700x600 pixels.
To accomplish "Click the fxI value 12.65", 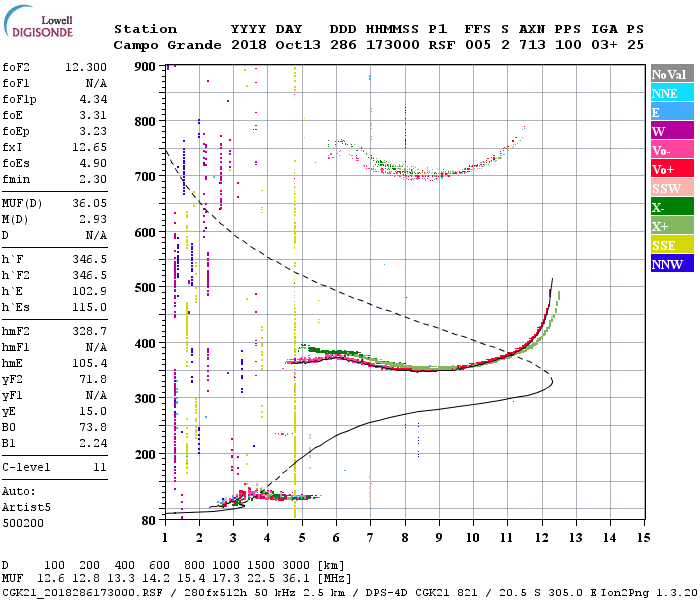I will point(89,147).
